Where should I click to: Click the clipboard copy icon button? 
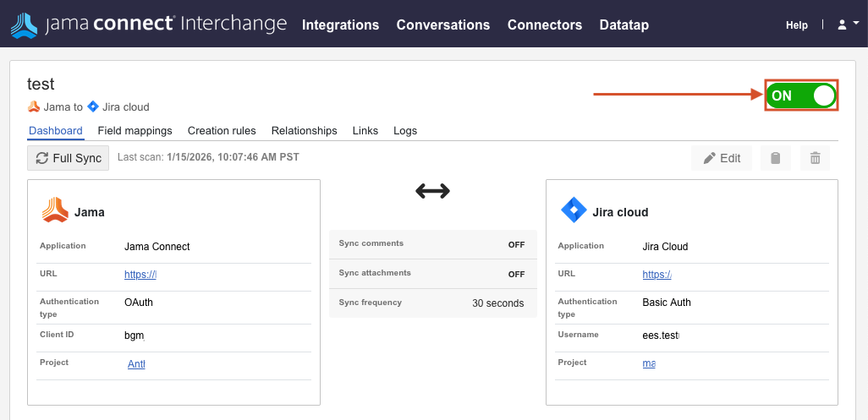click(776, 158)
